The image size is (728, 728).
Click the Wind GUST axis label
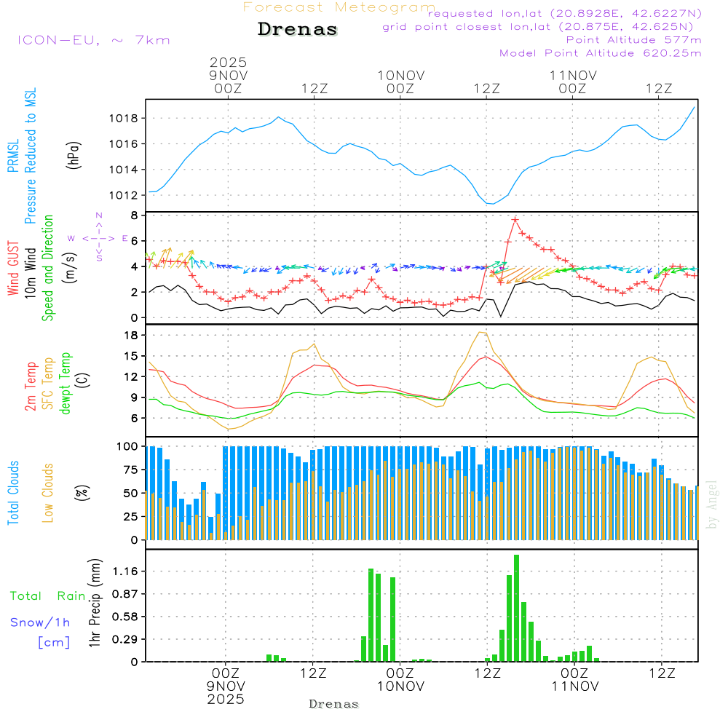point(14,268)
